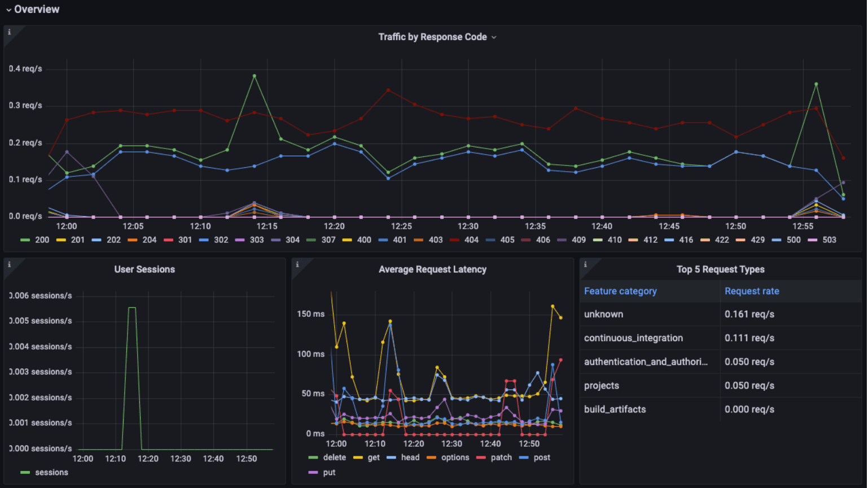Sort table by Feature category
This screenshot has width=868, height=488.
point(620,291)
